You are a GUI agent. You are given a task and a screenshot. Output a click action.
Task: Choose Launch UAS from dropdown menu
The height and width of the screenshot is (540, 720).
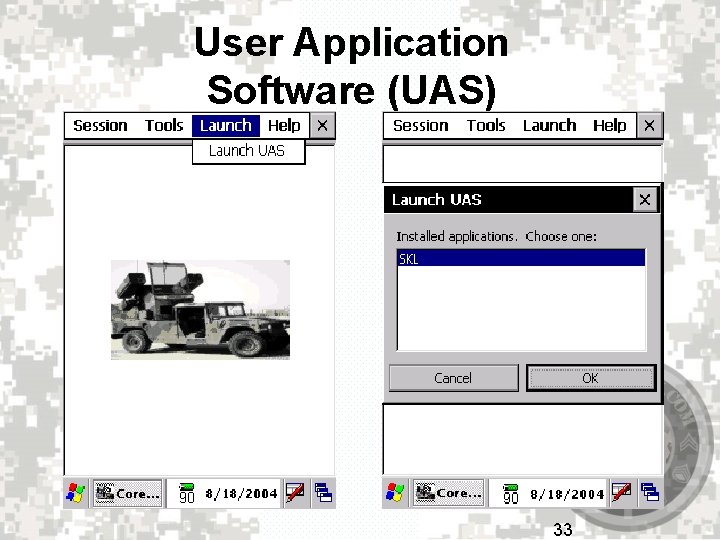coord(248,151)
